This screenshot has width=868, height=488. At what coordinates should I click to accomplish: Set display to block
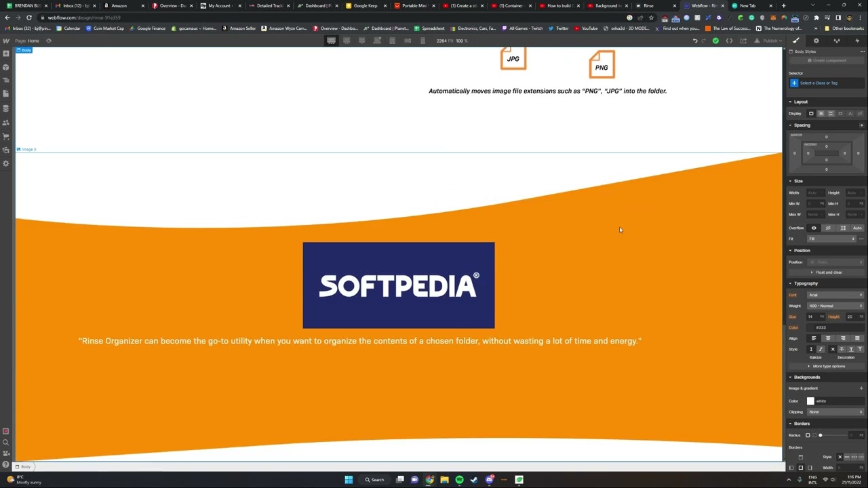click(x=810, y=113)
